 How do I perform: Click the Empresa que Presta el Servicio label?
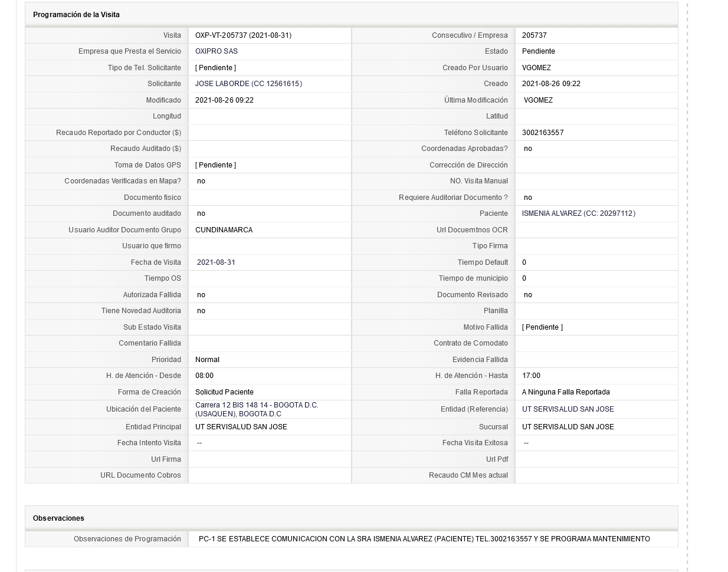tap(130, 51)
